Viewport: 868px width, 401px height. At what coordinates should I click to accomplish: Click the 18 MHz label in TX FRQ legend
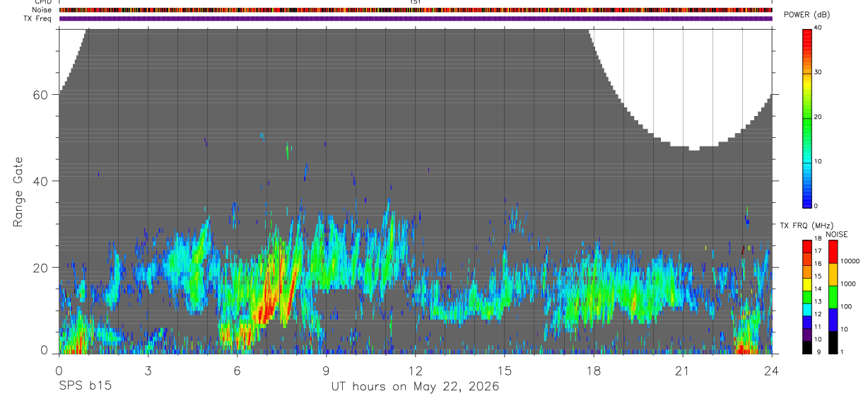(818, 238)
